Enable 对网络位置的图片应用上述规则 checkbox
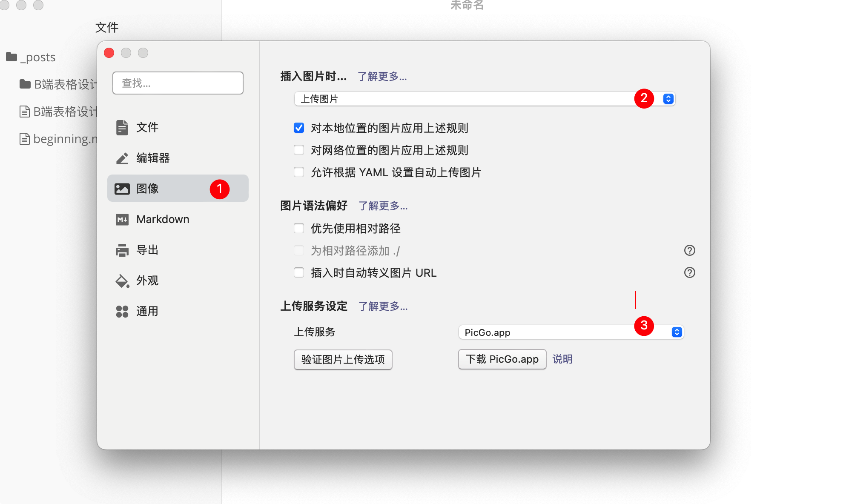This screenshot has width=849, height=504. click(x=299, y=150)
